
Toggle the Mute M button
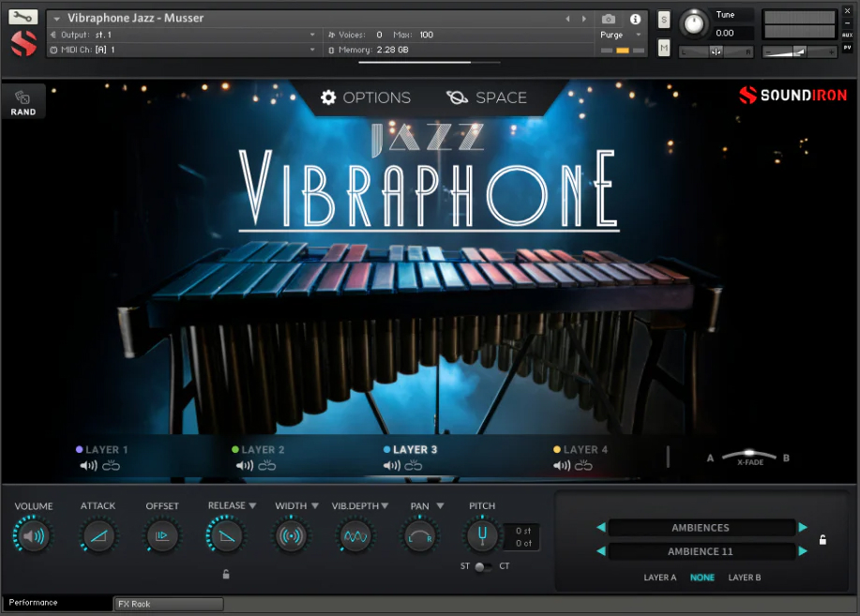point(664,48)
